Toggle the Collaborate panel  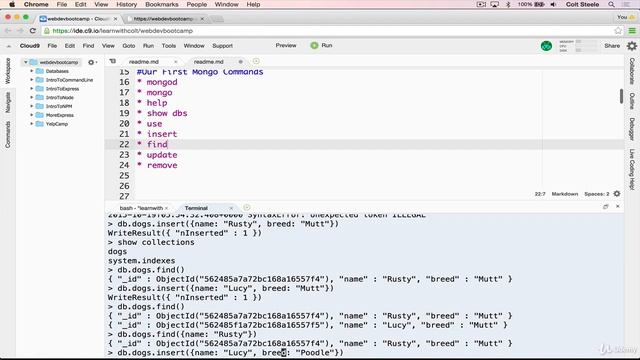tap(632, 71)
